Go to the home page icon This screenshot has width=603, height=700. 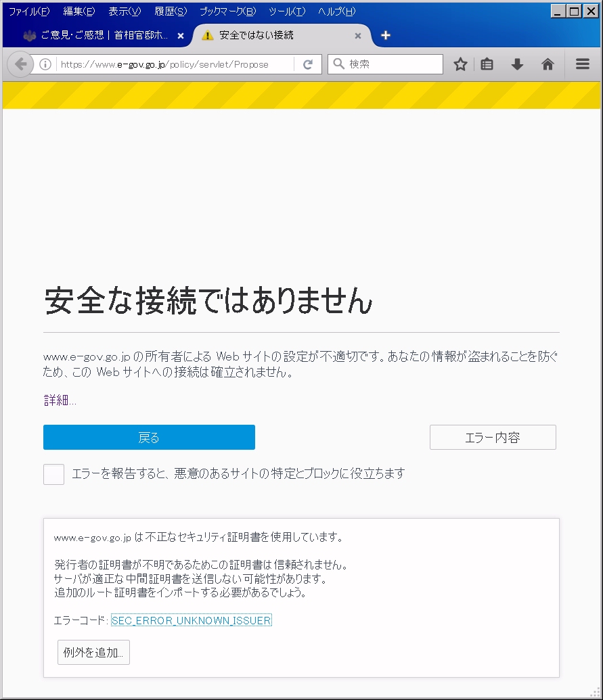coord(548,64)
